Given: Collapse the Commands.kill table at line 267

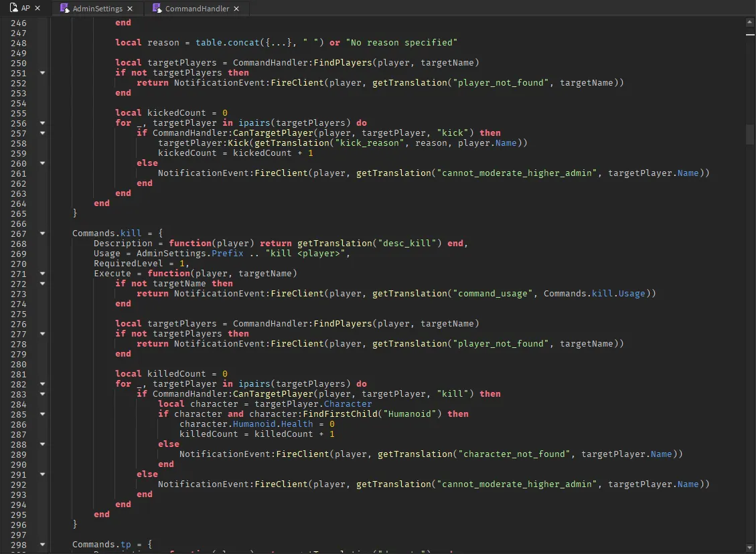Looking at the screenshot, I should pyautogui.click(x=42, y=234).
